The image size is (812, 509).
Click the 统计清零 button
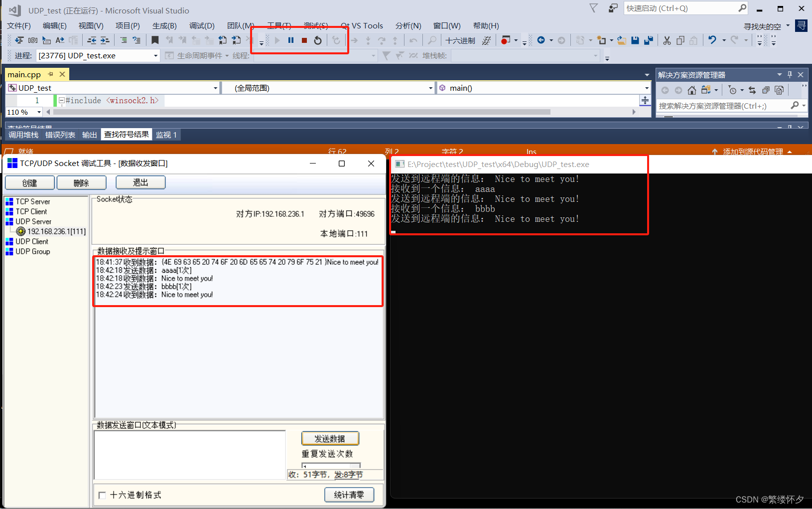point(349,495)
